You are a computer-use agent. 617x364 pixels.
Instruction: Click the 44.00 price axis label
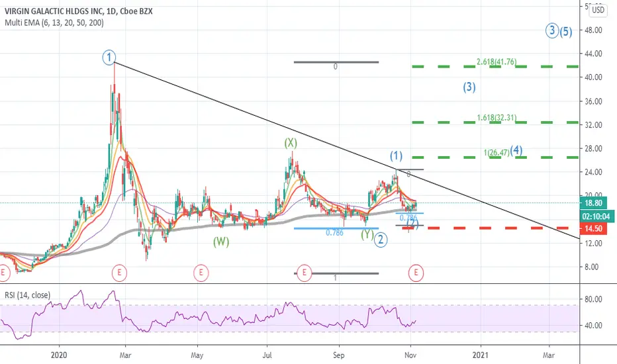tap(593, 54)
